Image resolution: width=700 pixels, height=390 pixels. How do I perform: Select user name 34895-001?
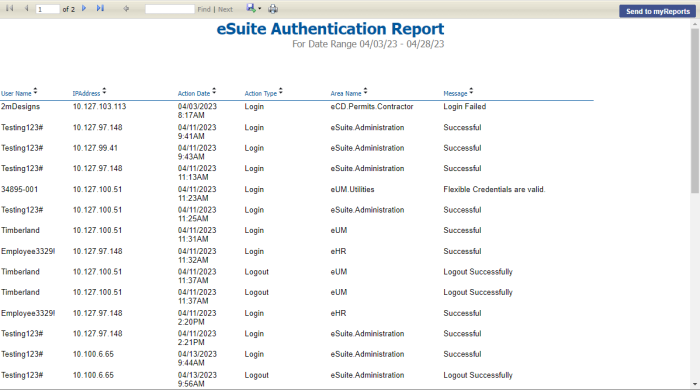(20, 189)
